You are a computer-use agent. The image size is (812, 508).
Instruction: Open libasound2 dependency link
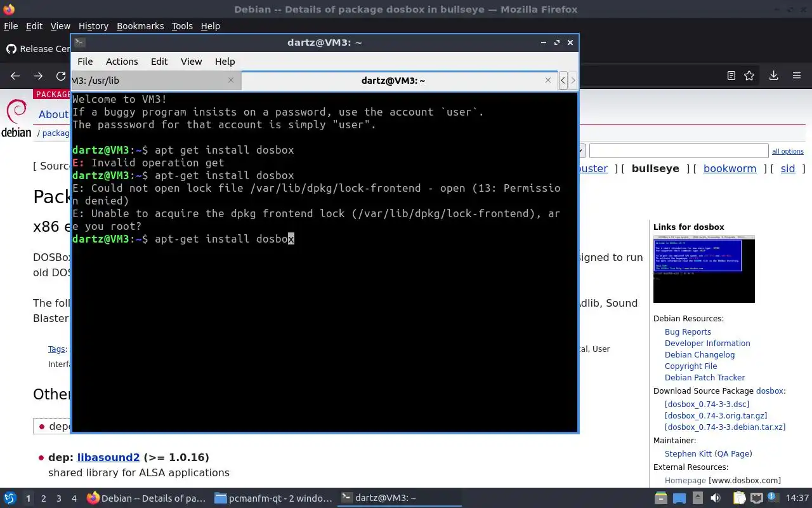108,457
